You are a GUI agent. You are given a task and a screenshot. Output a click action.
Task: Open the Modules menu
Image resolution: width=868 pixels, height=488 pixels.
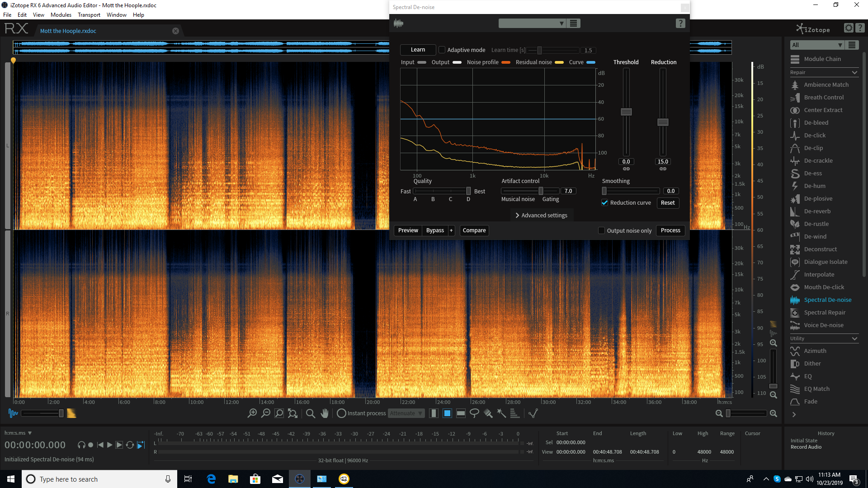point(61,14)
